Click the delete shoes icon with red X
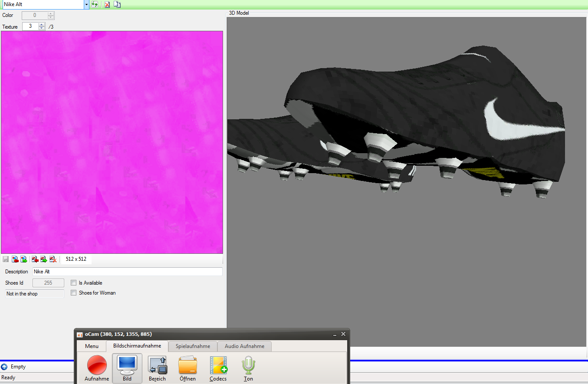588x384 pixels. click(x=107, y=4)
